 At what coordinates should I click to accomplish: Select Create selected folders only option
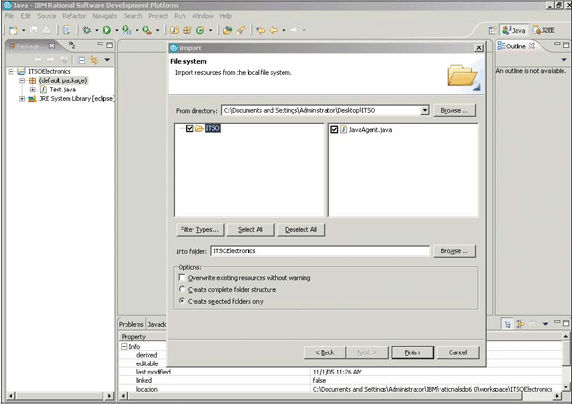[182, 301]
